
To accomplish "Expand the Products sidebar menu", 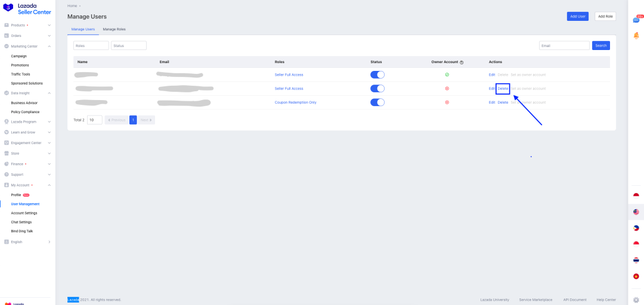I will point(27,25).
